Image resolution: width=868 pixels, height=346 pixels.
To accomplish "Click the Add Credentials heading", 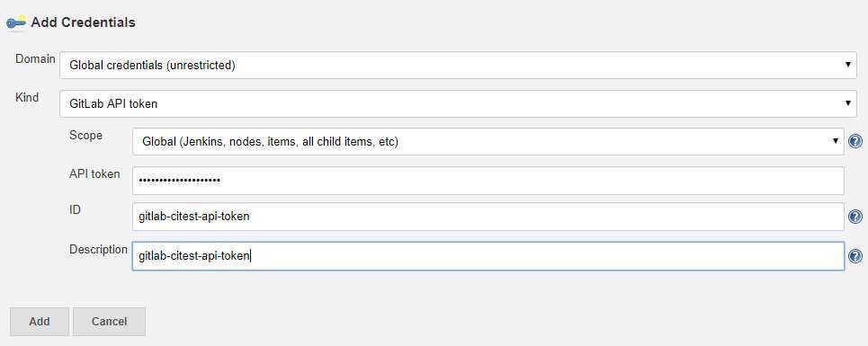I will click(83, 22).
